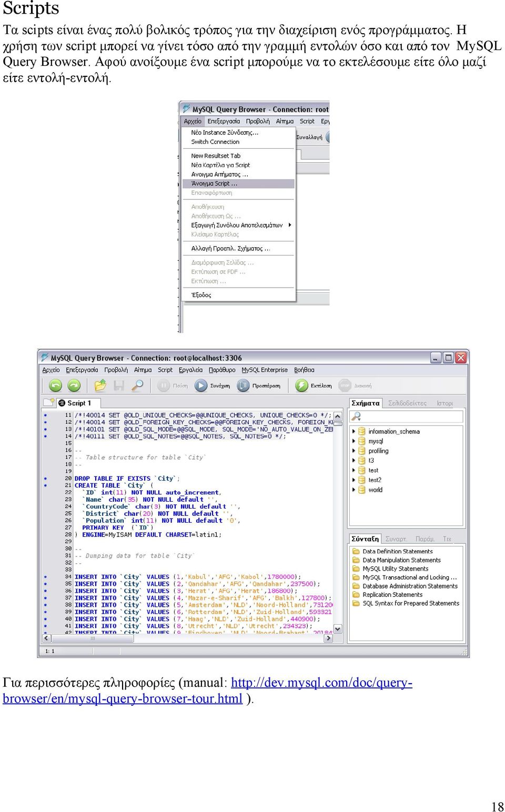The width and height of the screenshot is (505, 812).
Task: Click the new tab icon beside Script 1
Action: tap(49, 402)
